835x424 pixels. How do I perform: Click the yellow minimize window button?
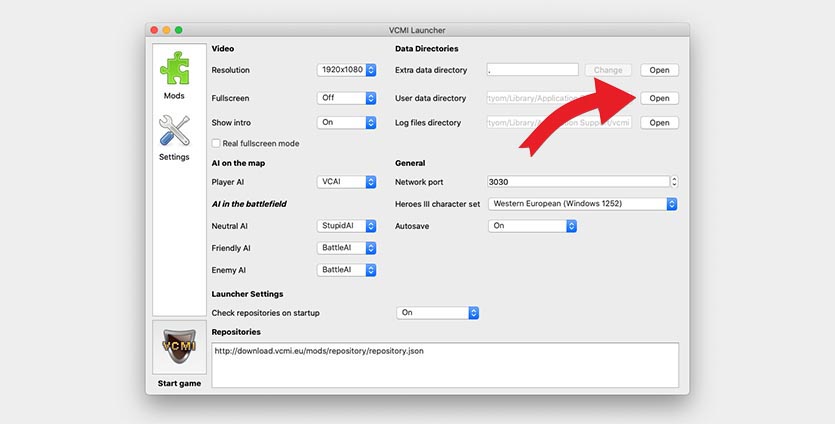pos(167,30)
